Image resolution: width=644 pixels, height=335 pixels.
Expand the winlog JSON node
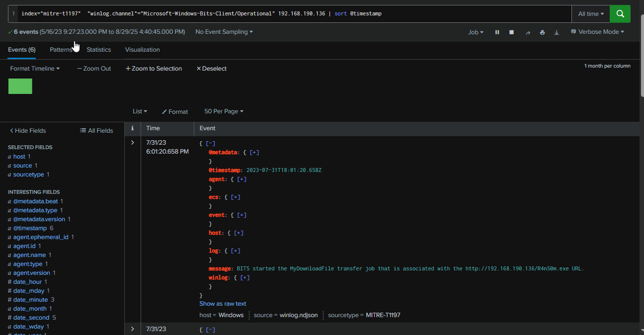(244, 278)
